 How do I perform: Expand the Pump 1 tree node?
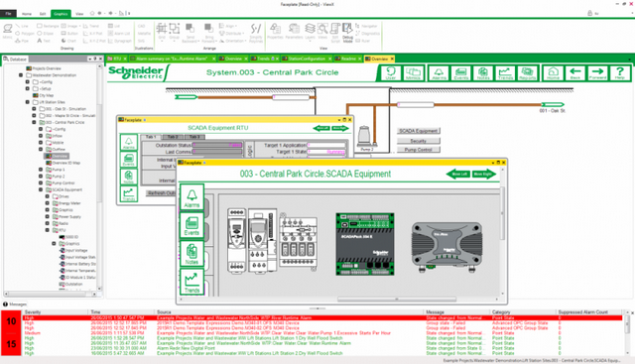(41, 170)
